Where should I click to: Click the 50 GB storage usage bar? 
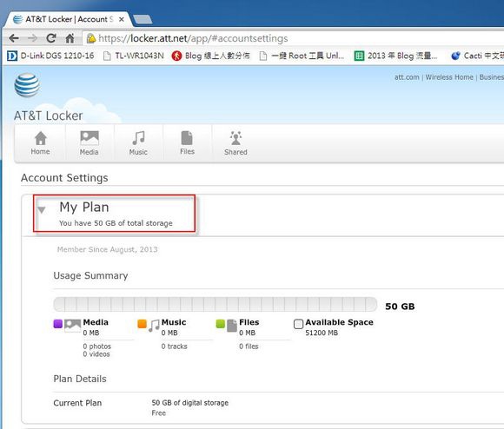tap(215, 304)
